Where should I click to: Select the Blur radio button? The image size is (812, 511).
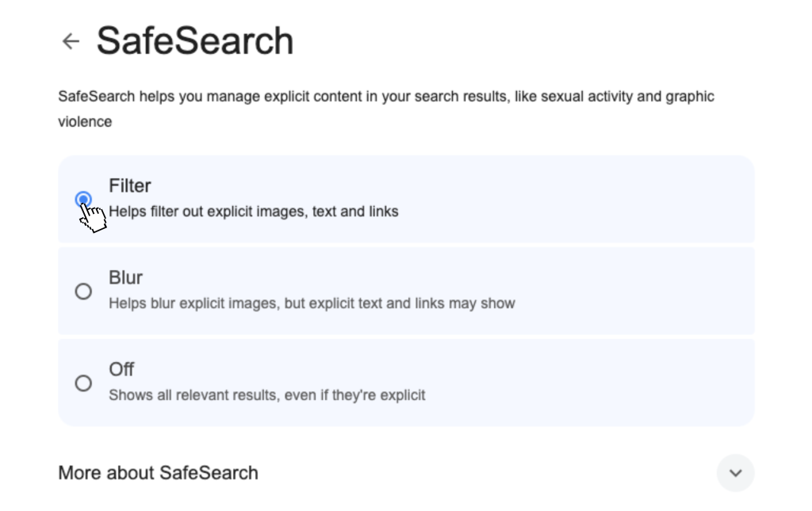click(83, 291)
